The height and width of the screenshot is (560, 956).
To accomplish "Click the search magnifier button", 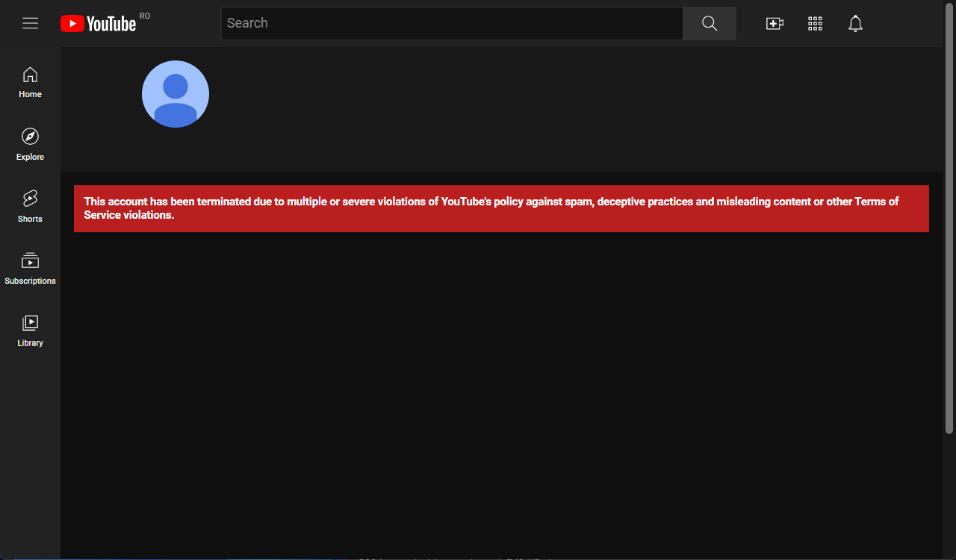I will tap(710, 23).
